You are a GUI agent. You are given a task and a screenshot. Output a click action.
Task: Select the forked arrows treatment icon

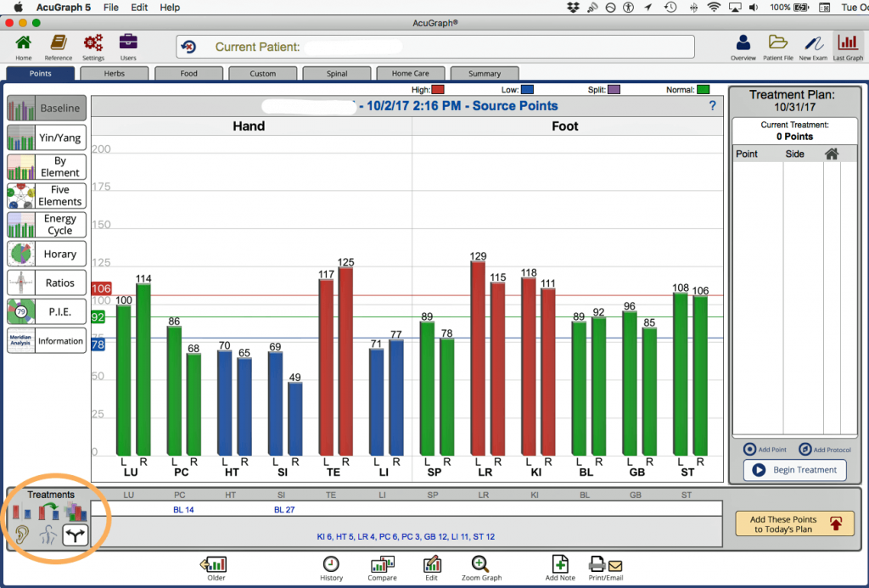pyautogui.click(x=75, y=535)
